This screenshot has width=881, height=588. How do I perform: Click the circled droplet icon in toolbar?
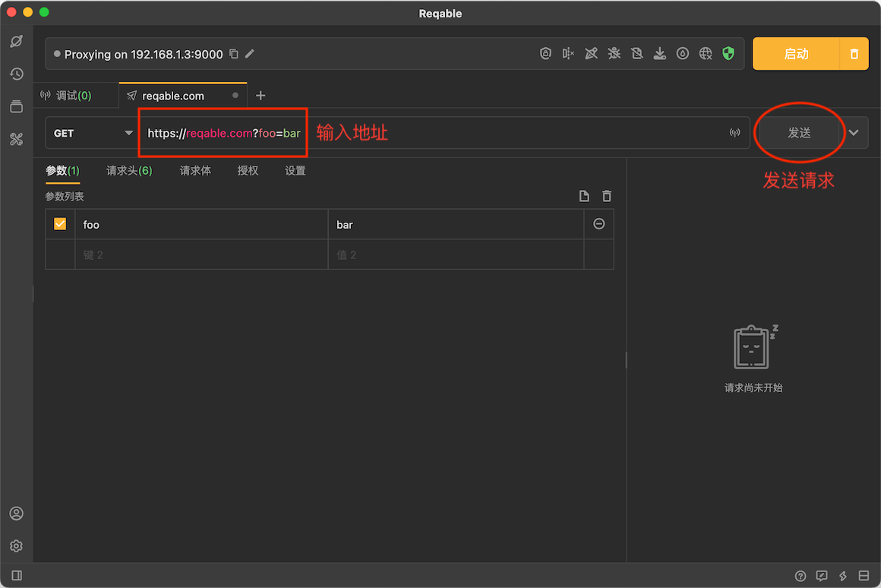683,53
